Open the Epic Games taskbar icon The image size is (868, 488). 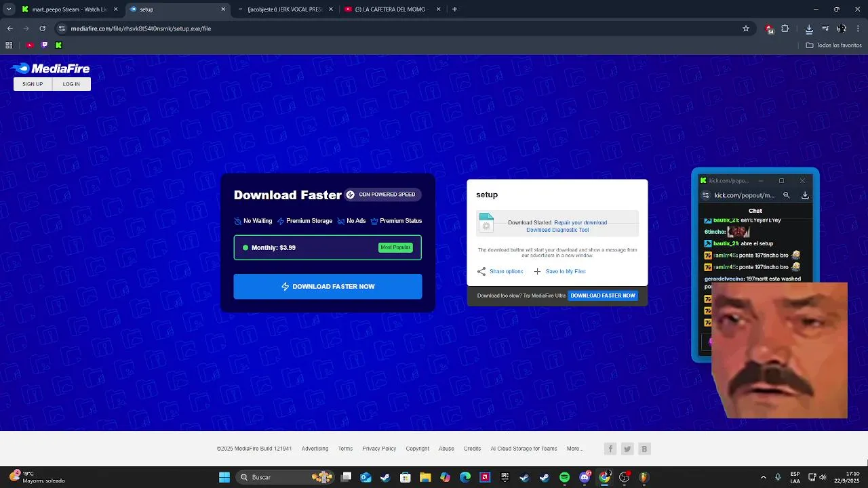click(x=505, y=477)
